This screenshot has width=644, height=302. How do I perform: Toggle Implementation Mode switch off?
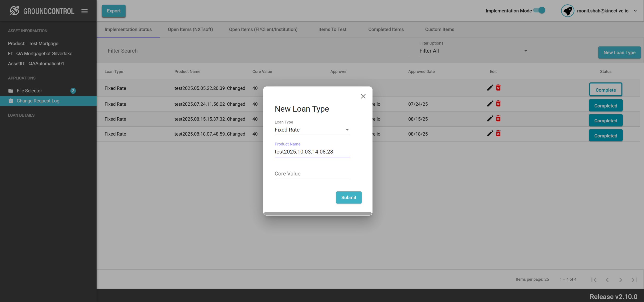[540, 11]
